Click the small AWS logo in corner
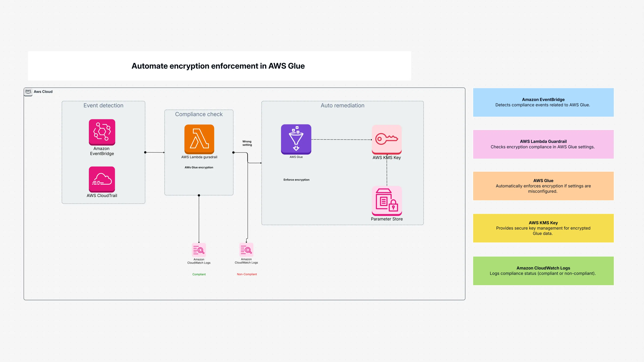644x362 pixels. pos(28,92)
